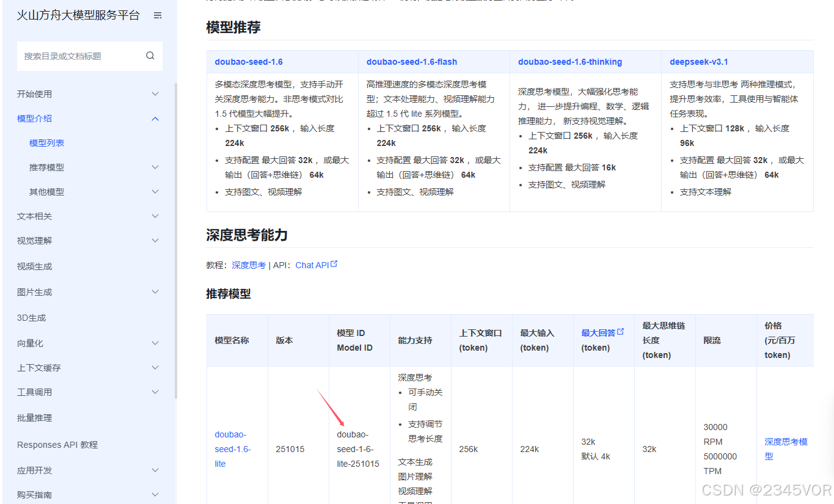Follow the Chat API link
Screen dimensions: 834x504
pyautogui.click(x=312, y=265)
